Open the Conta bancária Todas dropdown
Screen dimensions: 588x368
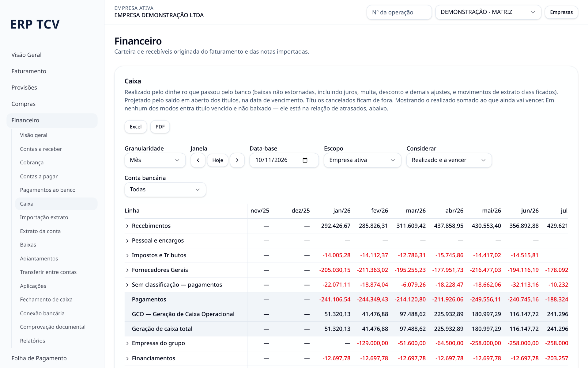coord(165,190)
